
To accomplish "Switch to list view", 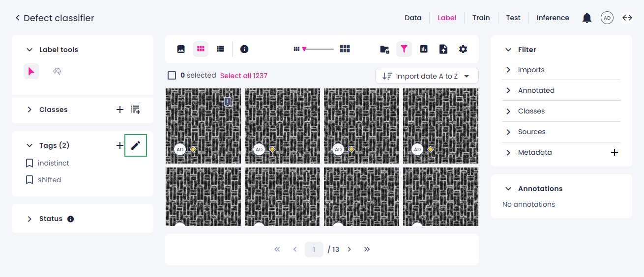I will click(x=220, y=49).
